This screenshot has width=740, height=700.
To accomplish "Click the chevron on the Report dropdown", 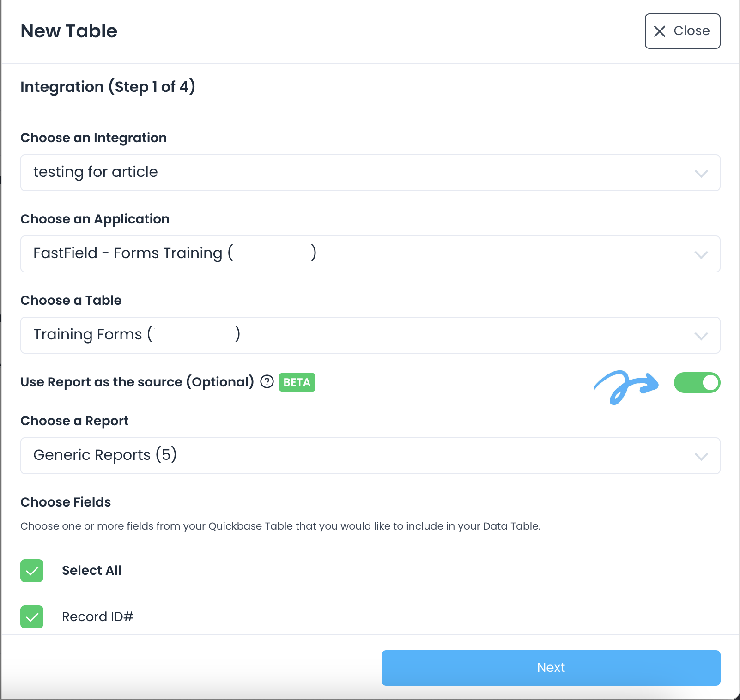I will [701, 456].
